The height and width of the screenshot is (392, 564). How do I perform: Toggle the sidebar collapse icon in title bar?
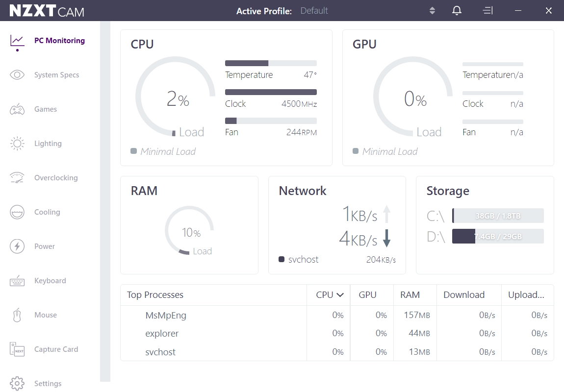pyautogui.click(x=488, y=10)
